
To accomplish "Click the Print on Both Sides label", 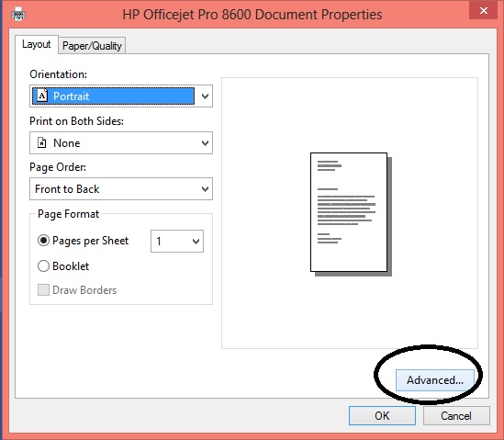I will (x=76, y=121).
